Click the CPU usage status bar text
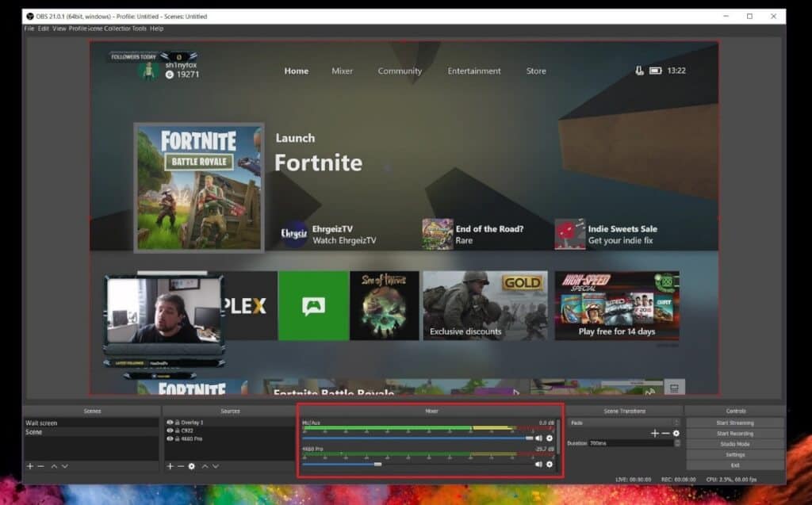Screen dimensions: 812x505 731,480
